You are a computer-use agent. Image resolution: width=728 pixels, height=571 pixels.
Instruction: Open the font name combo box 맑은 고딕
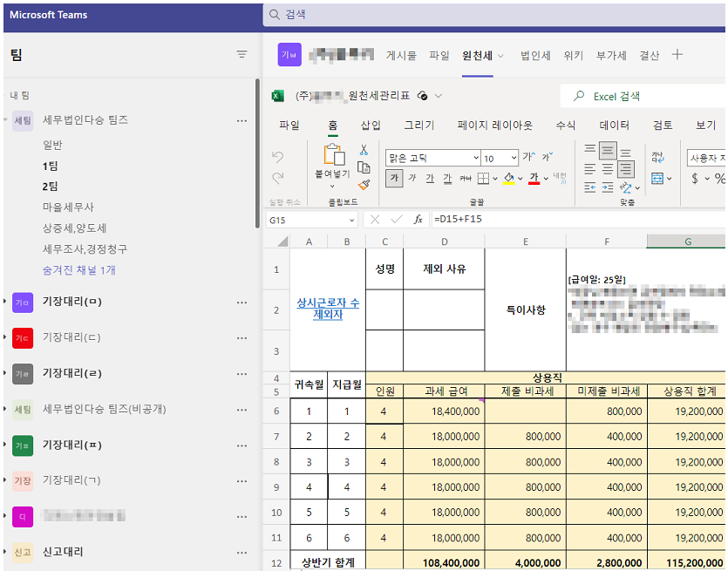tap(433, 159)
